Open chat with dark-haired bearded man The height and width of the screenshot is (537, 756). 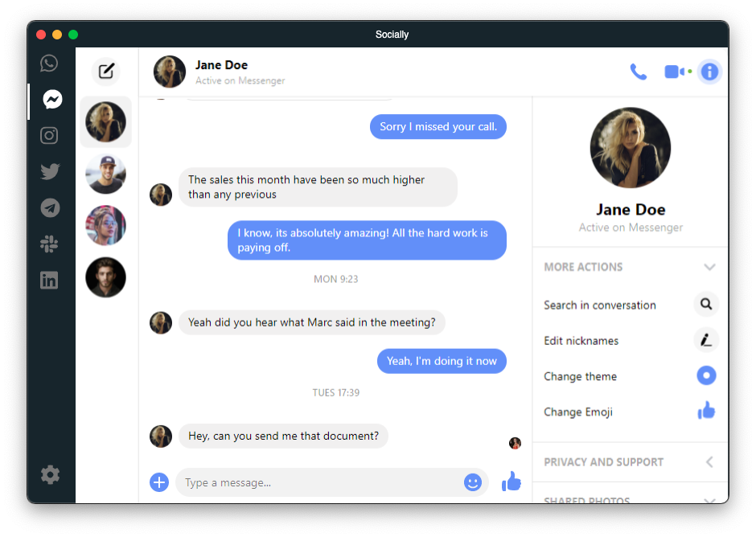tap(105, 277)
